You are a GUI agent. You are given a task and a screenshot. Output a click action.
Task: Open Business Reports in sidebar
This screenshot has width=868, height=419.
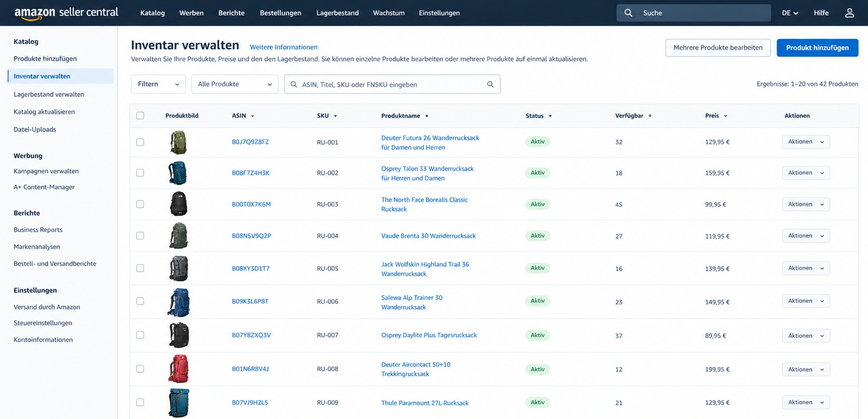click(38, 230)
